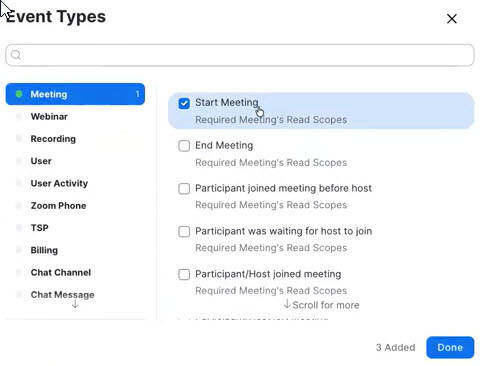The height and width of the screenshot is (366, 484).
Task: Click the End Meeting label text
Action: [x=224, y=145]
